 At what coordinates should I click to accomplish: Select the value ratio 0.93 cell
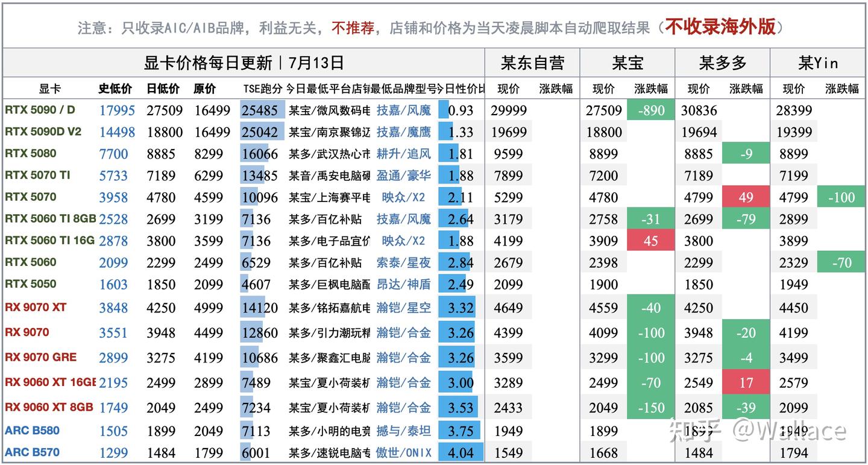[x=461, y=110]
